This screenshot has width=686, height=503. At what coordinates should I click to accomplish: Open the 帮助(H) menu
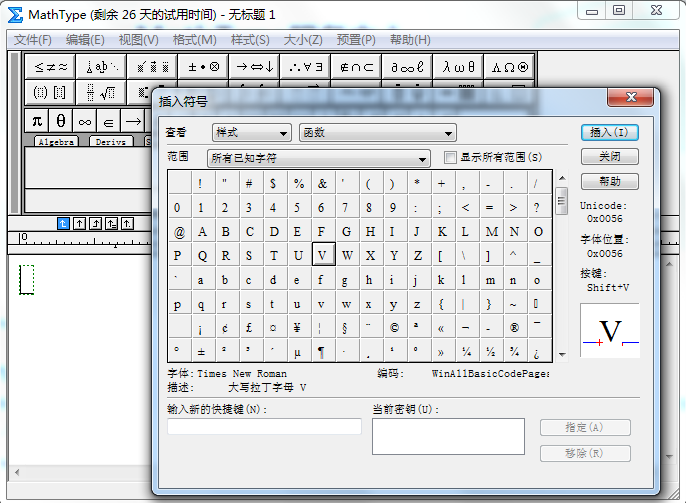point(410,40)
